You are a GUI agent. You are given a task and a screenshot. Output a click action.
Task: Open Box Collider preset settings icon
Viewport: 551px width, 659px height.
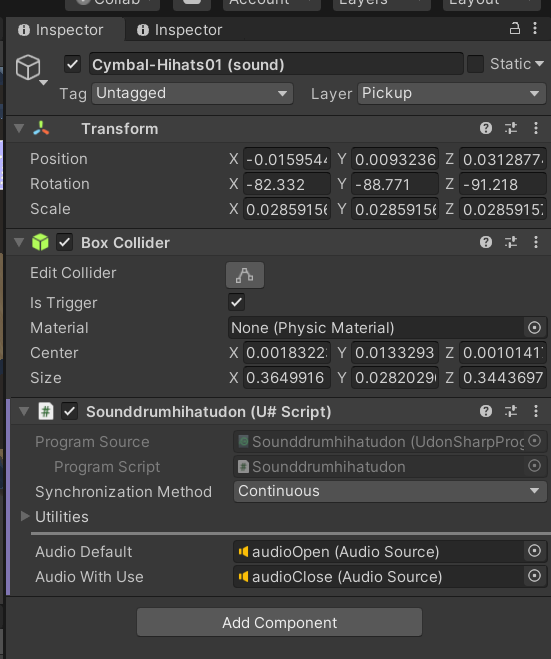(511, 242)
